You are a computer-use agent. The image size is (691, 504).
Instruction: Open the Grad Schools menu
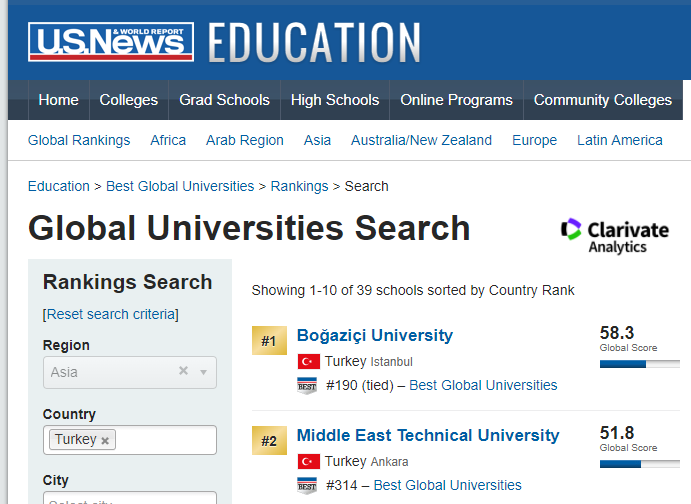click(224, 100)
